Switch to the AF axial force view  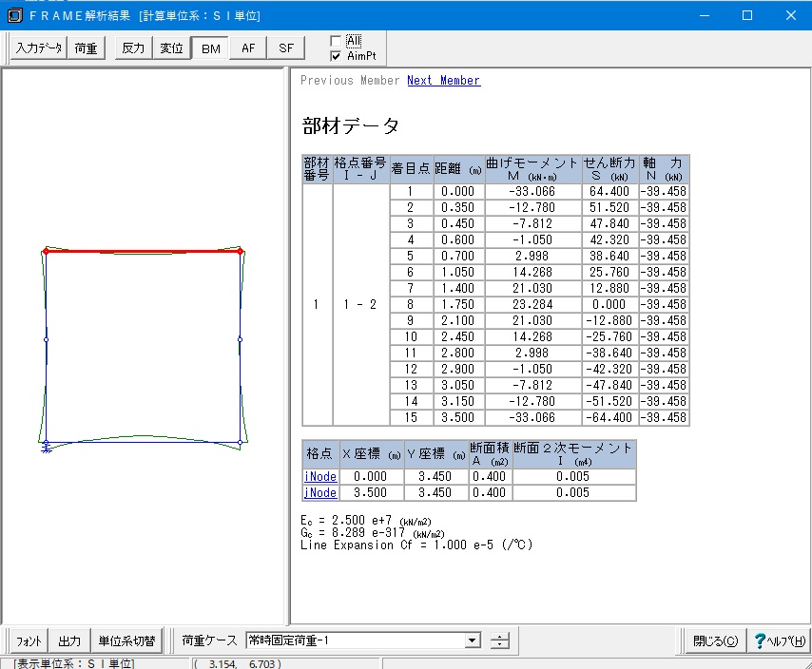(248, 48)
